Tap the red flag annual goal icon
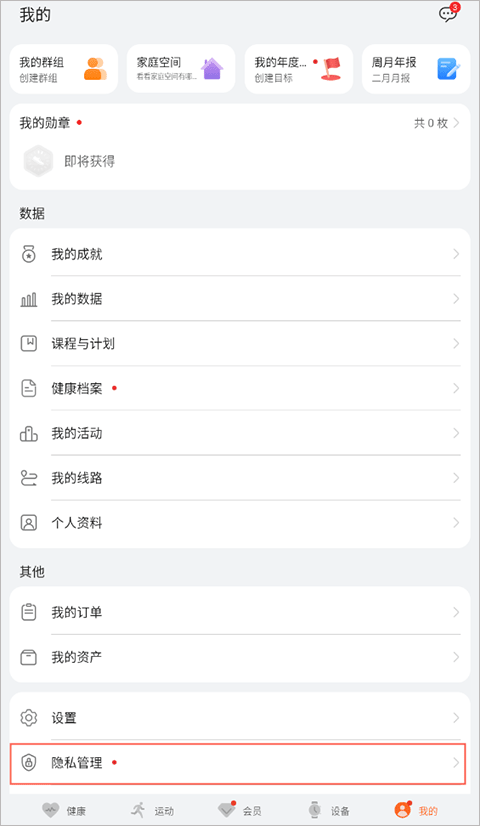The height and width of the screenshot is (826, 480). [331, 69]
